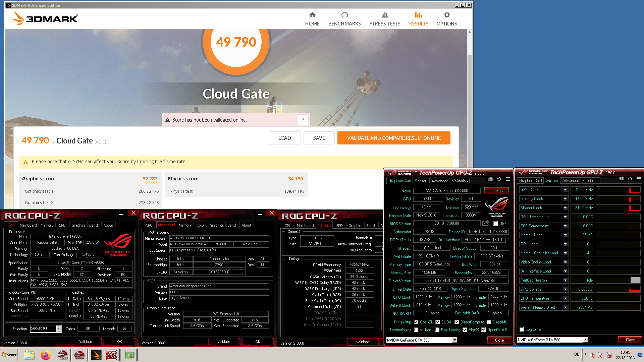Switch to Advanced tab in left GPU-Z window
The width and height of the screenshot is (644, 362).
(x=440, y=181)
